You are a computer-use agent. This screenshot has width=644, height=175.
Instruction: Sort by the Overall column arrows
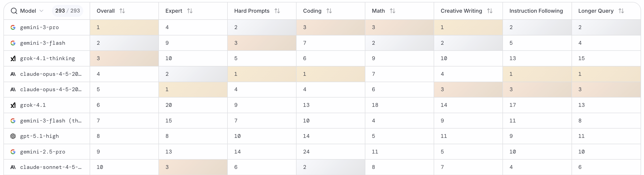122,11
